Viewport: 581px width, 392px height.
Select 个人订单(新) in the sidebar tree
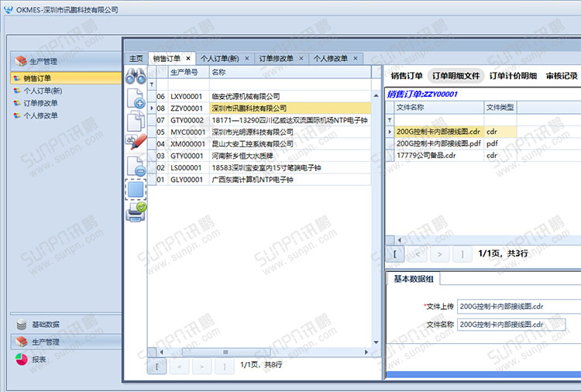pyautogui.click(x=41, y=91)
